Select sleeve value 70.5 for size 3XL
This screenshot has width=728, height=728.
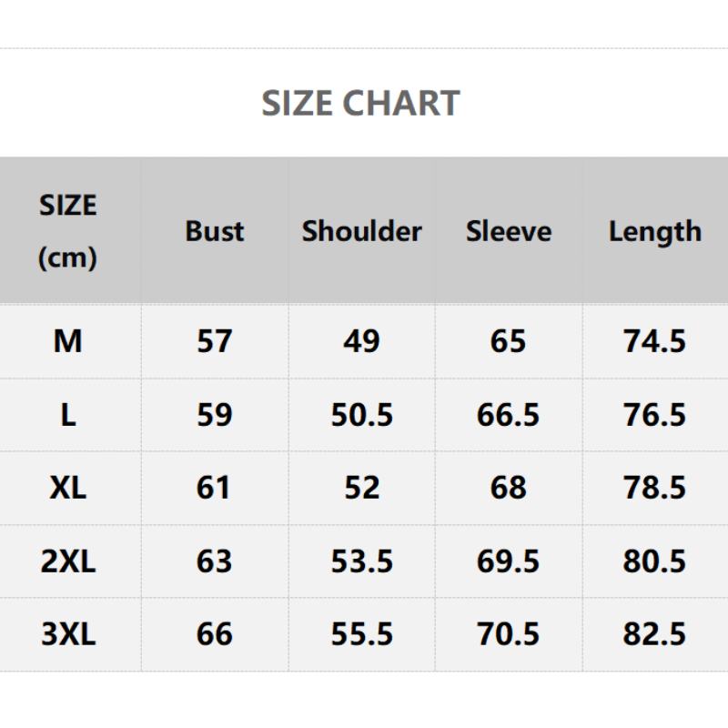(x=509, y=634)
